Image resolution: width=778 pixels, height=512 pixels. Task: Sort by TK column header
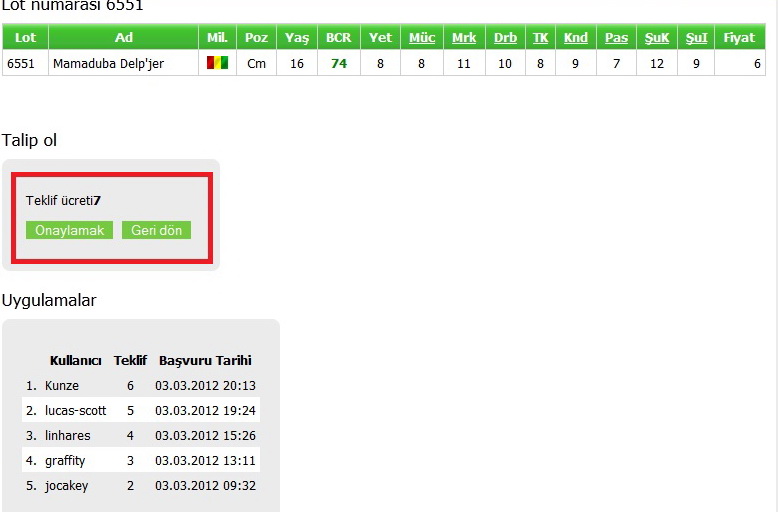[540, 38]
